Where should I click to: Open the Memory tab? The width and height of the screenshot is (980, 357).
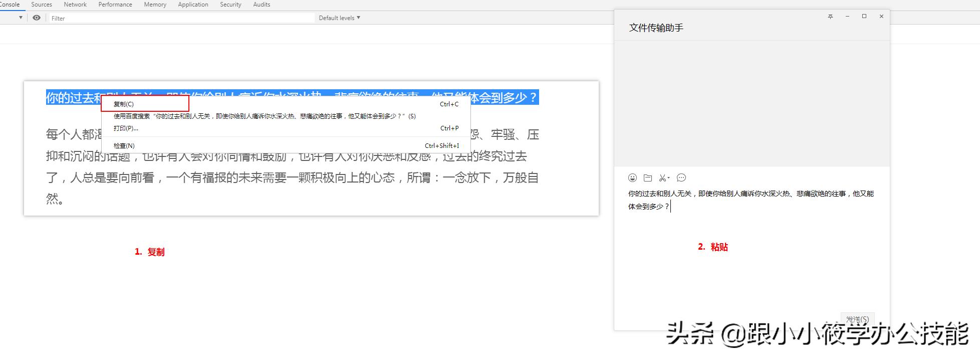[x=155, y=5]
